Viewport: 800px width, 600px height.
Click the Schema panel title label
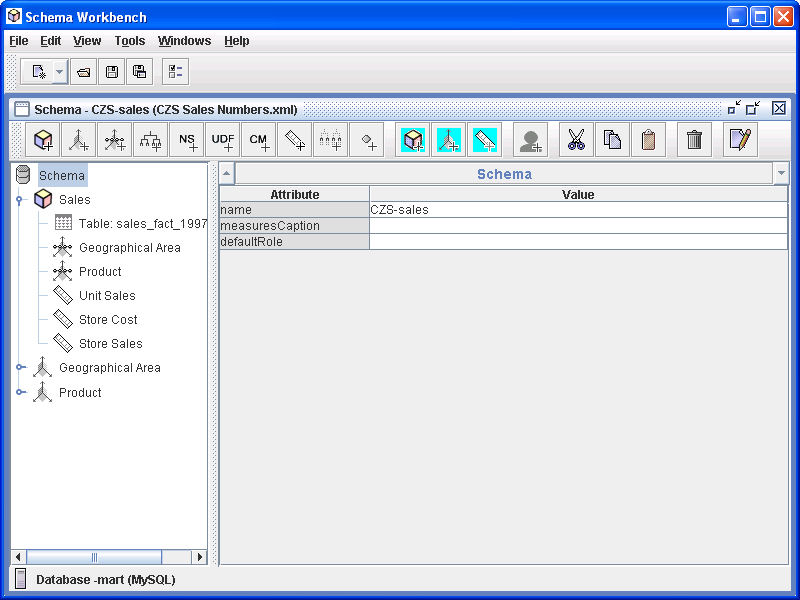[x=504, y=174]
